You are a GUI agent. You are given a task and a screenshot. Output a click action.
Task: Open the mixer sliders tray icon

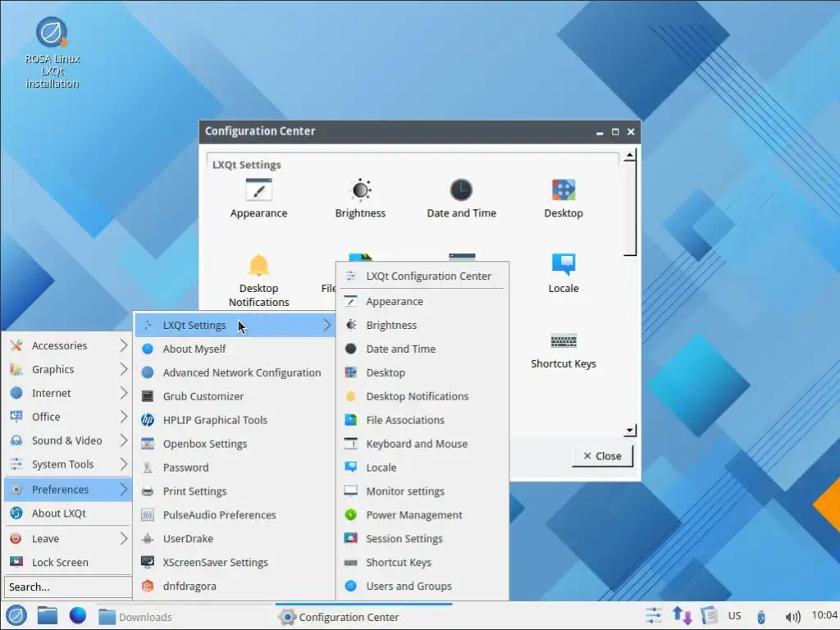(654, 615)
